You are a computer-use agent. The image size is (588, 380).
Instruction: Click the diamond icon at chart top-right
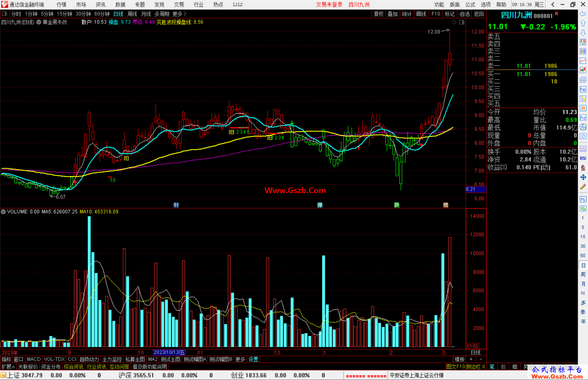pos(454,22)
